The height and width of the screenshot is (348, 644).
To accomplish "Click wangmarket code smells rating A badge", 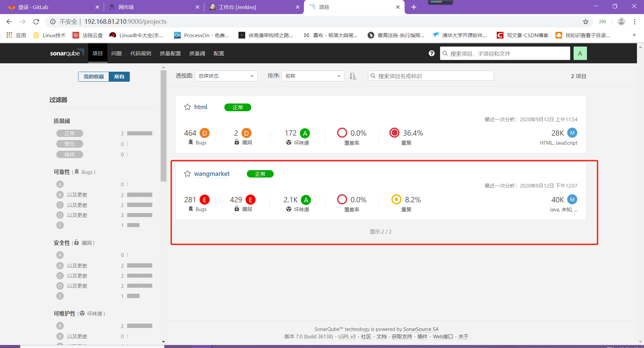I will 306,200.
